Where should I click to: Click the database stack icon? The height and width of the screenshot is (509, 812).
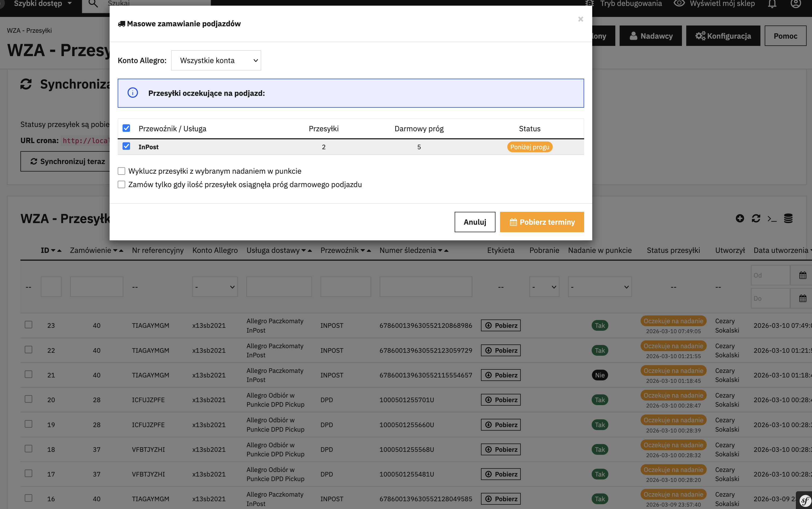pos(788,219)
